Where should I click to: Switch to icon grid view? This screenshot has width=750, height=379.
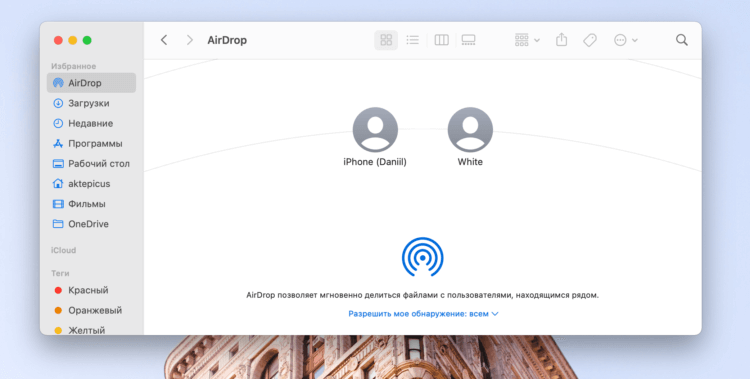[386, 40]
